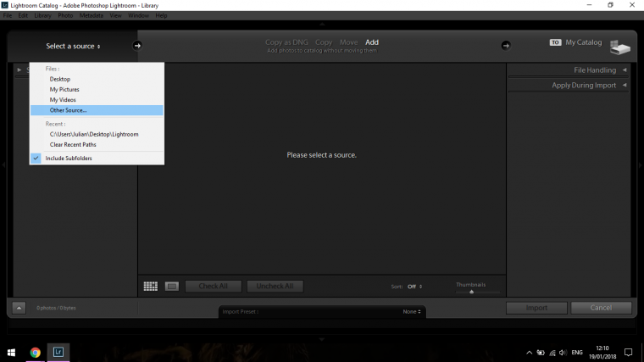This screenshot has height=362, width=644.
Task: Click the collapse panel arrow at bottom left
Action: (19, 308)
